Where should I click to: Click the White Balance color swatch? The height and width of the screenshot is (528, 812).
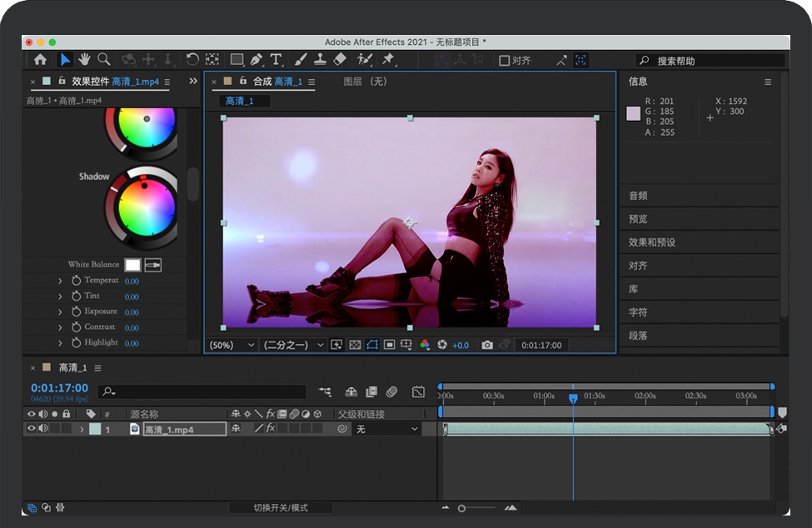pyautogui.click(x=132, y=265)
